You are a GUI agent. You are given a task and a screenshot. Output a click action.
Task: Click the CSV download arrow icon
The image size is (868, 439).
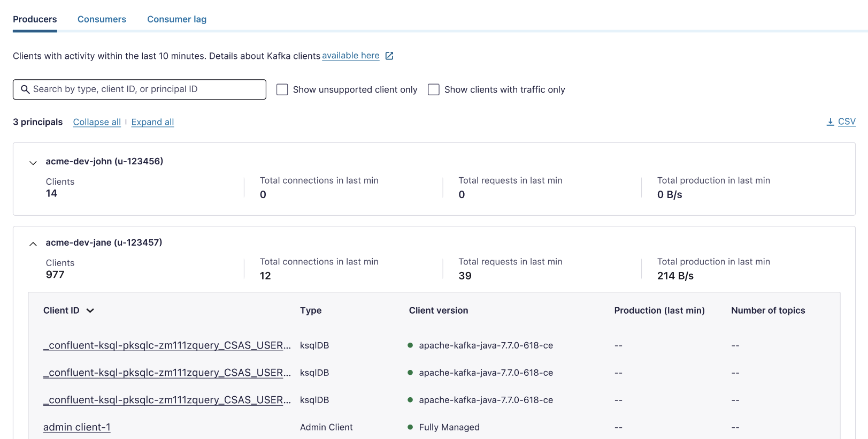click(830, 122)
